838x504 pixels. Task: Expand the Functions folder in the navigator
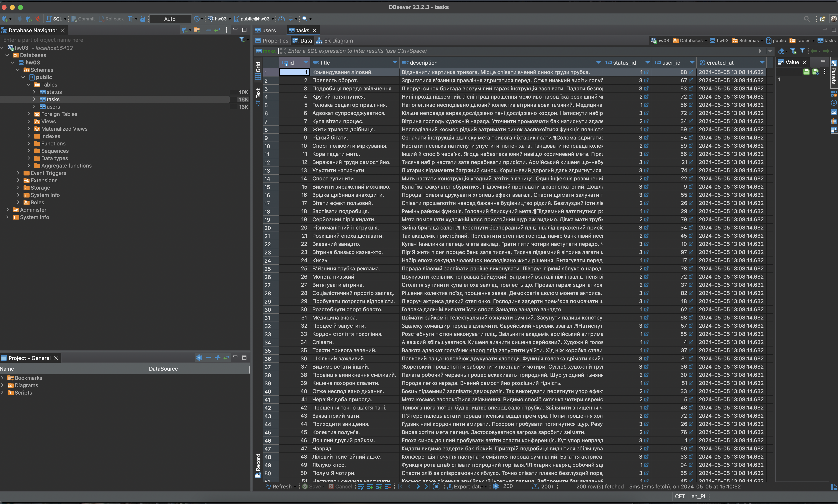pos(29,143)
